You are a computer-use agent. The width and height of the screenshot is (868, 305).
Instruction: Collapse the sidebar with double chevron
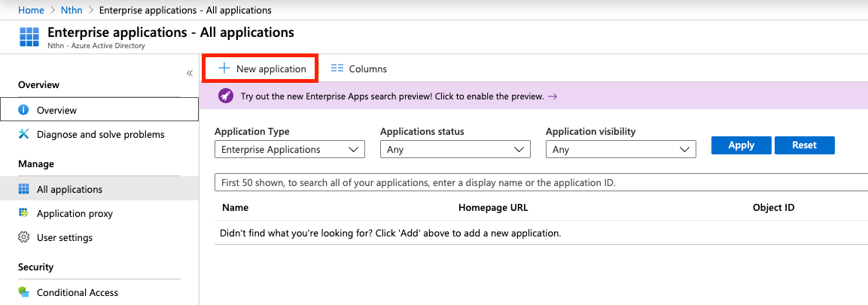(190, 72)
